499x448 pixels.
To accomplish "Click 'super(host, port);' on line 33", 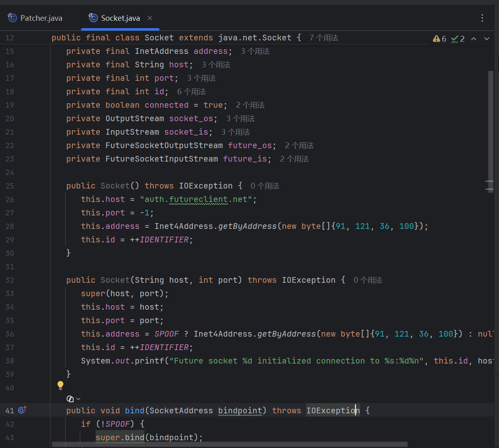I will [125, 294].
